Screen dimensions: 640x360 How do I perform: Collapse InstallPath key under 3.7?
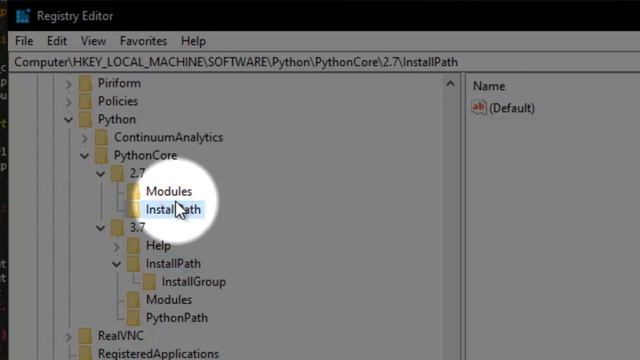(x=116, y=264)
